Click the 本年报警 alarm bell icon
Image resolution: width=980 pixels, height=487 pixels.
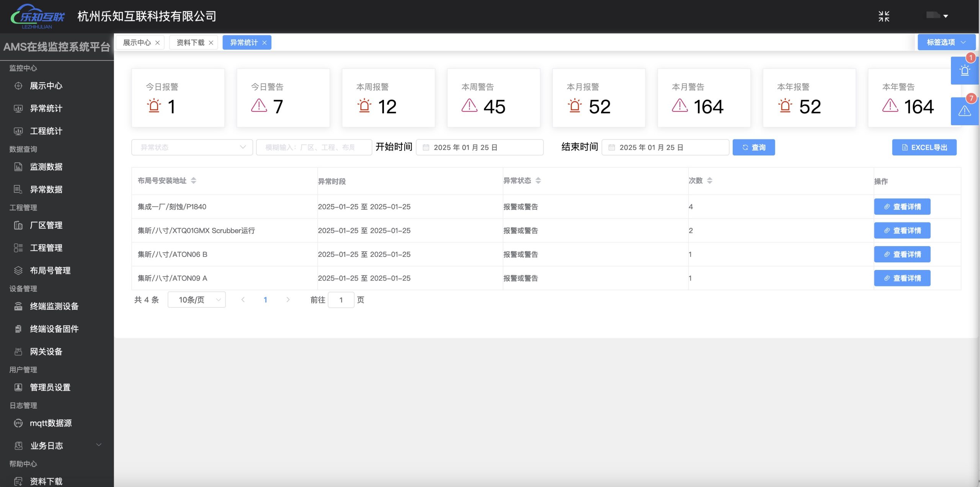pyautogui.click(x=785, y=105)
